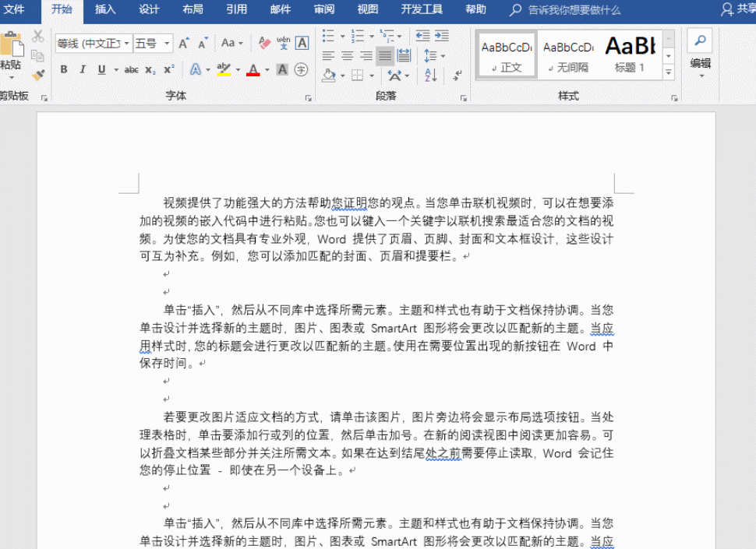Viewport: 756px width, 549px height.
Task: Show or hide paragraph marks
Action: [x=457, y=75]
